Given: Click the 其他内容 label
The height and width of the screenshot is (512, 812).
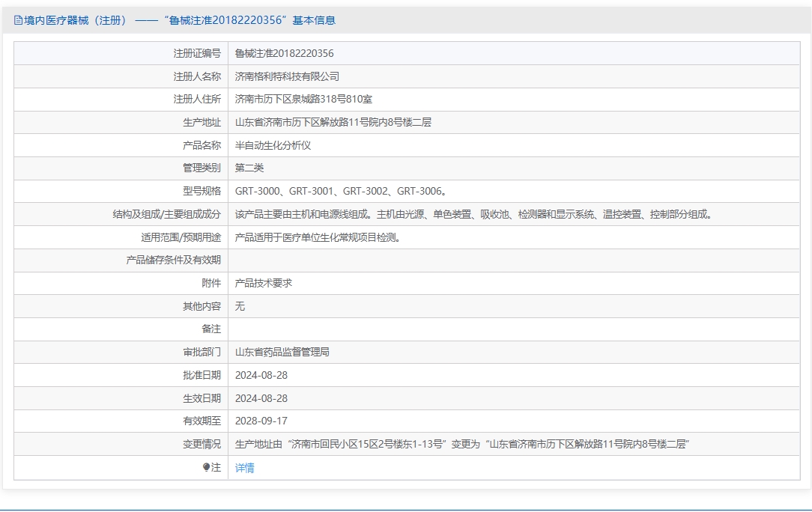Looking at the screenshot, I should point(202,306).
